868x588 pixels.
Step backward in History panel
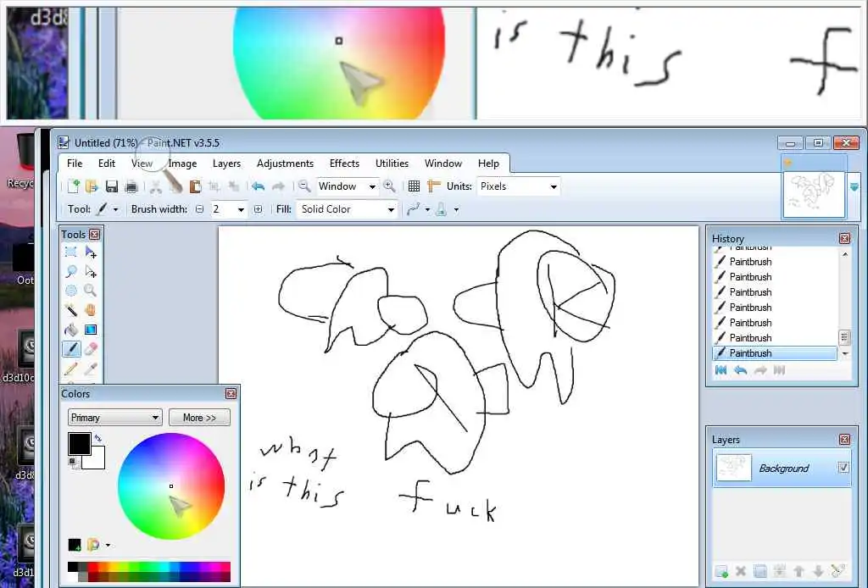tap(740, 370)
